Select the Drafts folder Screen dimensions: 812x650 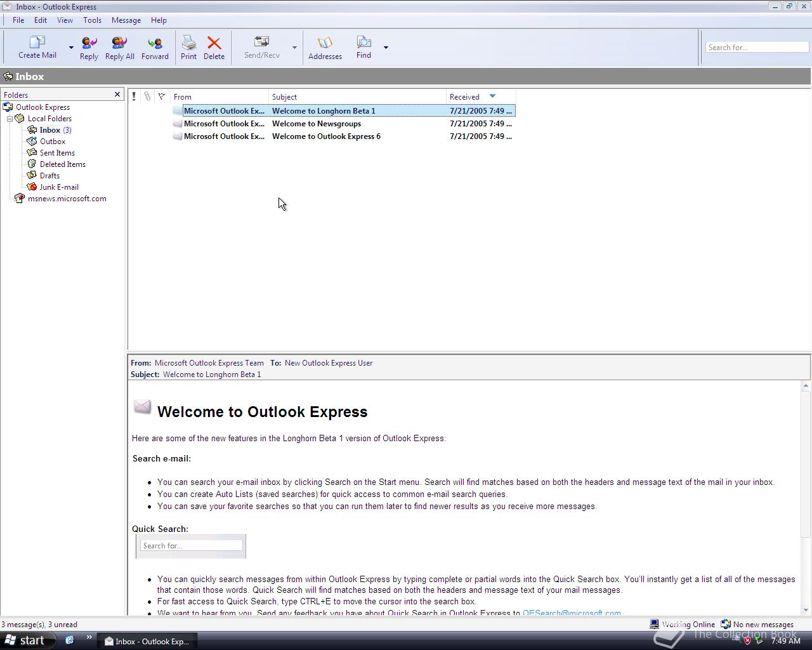[x=49, y=176]
